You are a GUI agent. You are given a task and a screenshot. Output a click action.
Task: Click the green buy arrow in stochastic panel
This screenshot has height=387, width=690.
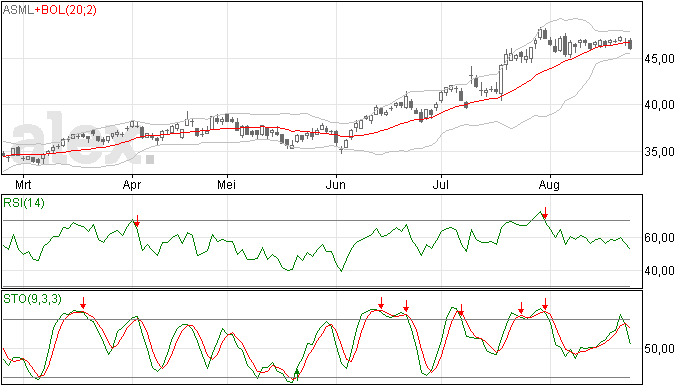[x=297, y=375]
